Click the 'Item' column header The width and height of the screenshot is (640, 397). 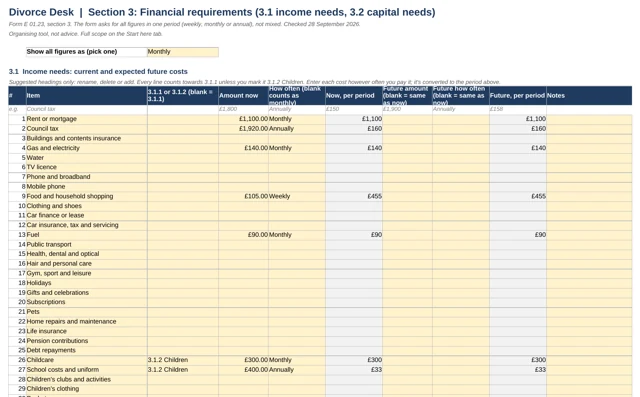point(87,95)
